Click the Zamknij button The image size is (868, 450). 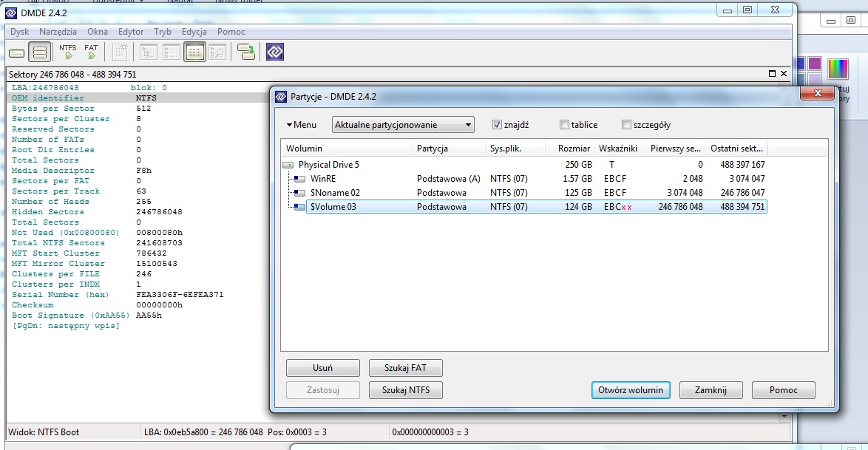(x=711, y=390)
